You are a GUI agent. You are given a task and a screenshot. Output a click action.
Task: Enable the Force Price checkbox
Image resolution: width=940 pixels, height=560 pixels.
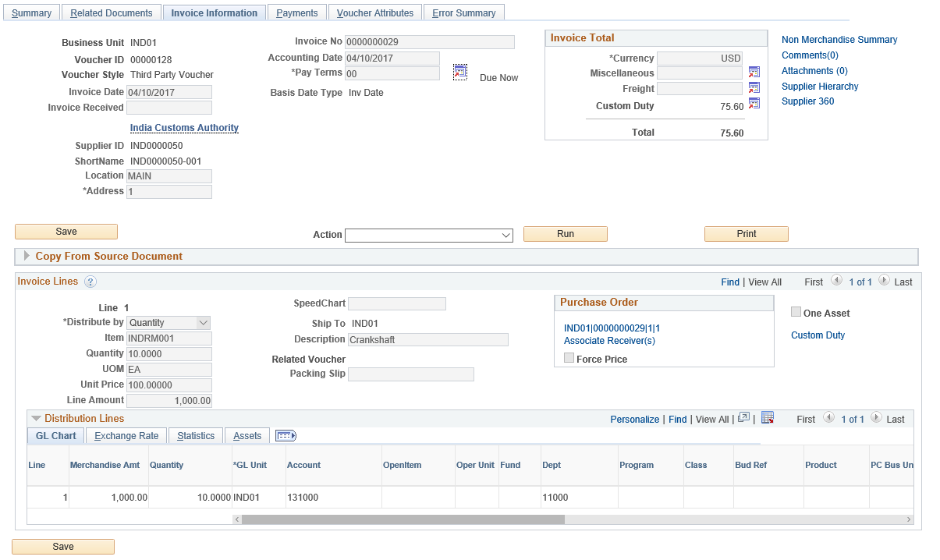[568, 358]
